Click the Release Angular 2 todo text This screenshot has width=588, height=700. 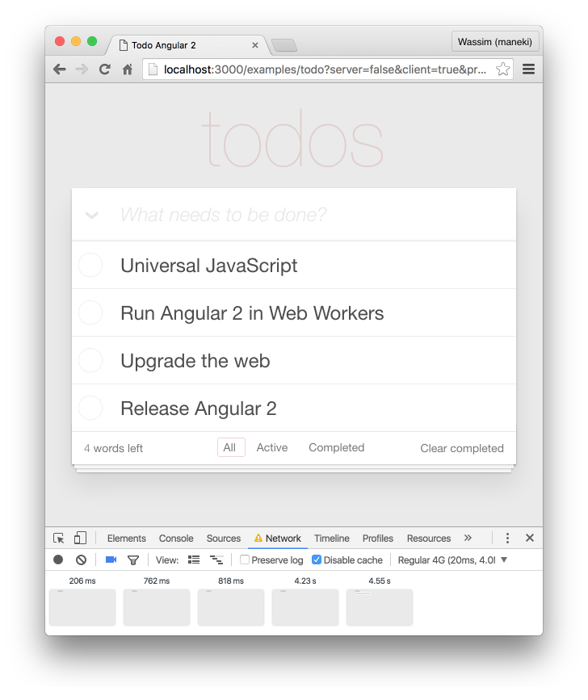pos(199,409)
